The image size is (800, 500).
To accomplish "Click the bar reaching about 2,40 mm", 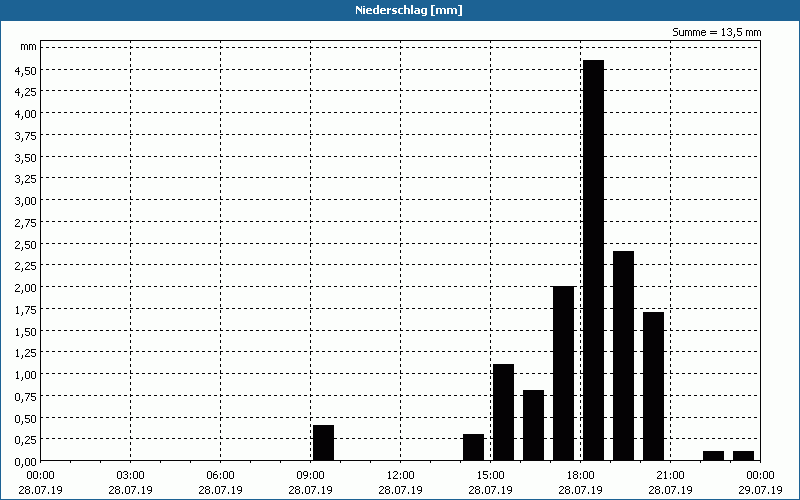I will point(623,356).
